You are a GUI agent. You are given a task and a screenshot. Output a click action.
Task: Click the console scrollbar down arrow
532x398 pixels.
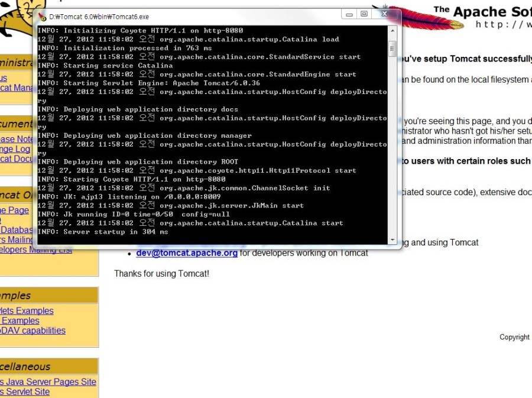coord(392,240)
